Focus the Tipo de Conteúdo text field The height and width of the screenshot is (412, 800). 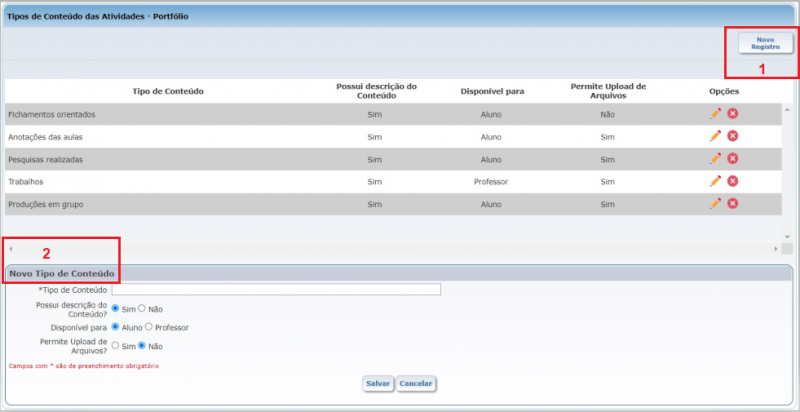click(x=275, y=290)
